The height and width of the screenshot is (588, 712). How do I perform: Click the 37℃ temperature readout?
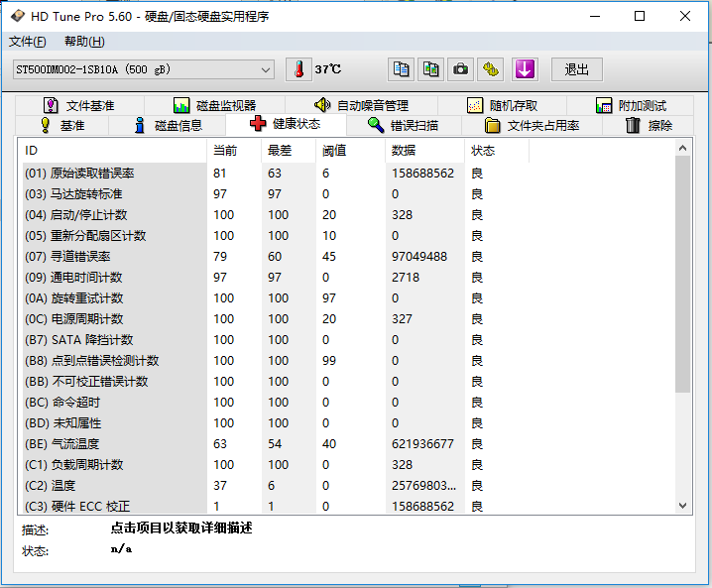pos(328,69)
